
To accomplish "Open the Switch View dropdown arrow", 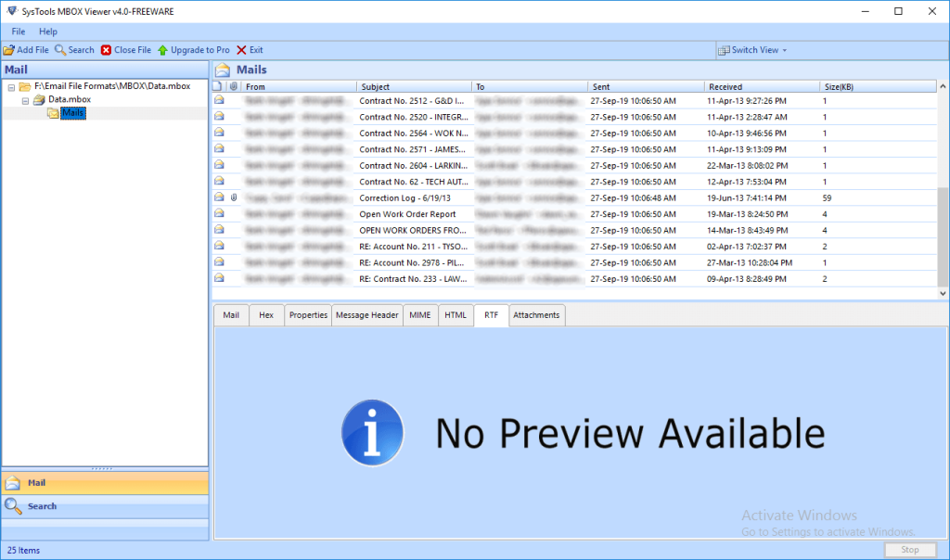I will click(785, 50).
